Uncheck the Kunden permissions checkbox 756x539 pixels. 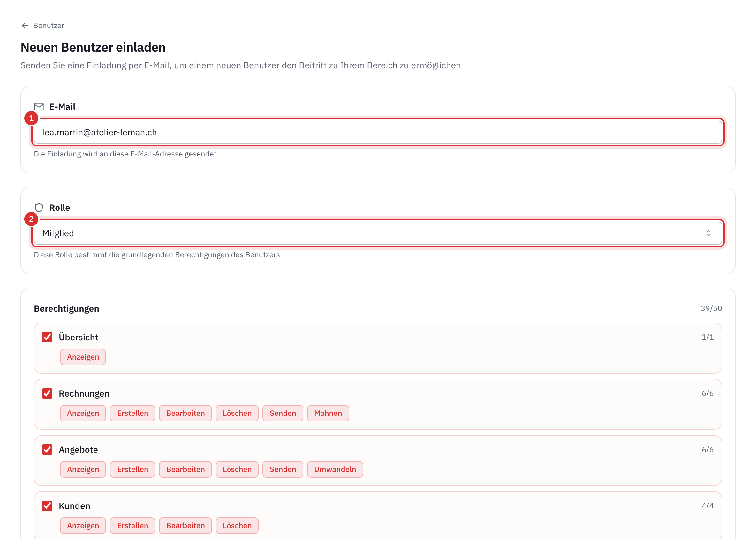47,506
